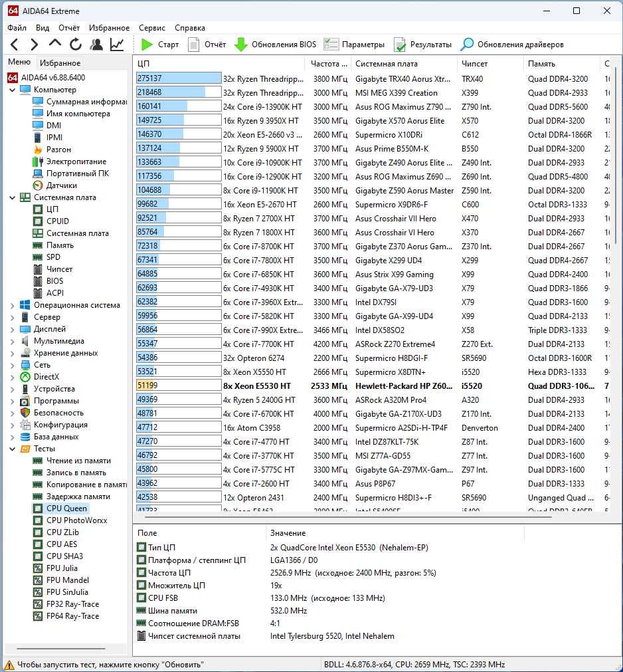
Task: Open the Файл menu
Action: tap(17, 28)
